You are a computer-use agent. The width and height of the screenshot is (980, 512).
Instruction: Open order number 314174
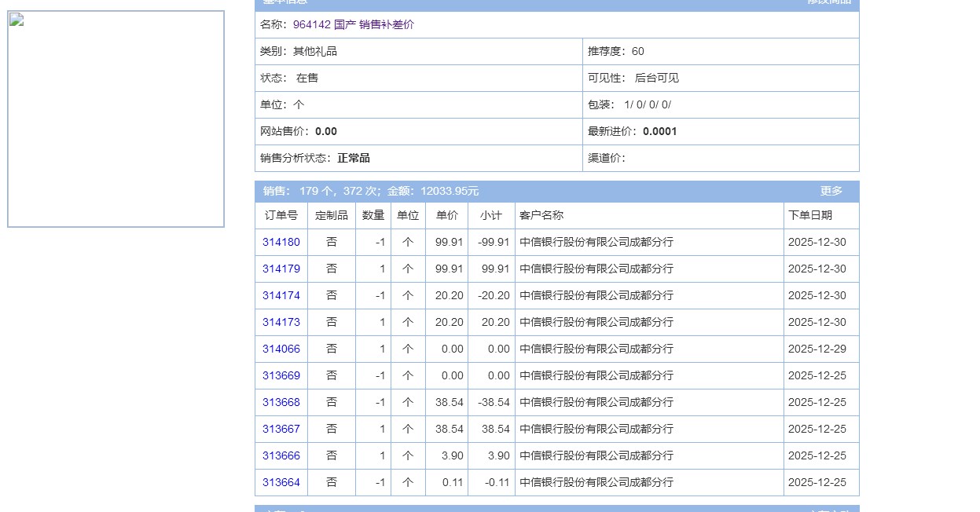pyautogui.click(x=281, y=295)
